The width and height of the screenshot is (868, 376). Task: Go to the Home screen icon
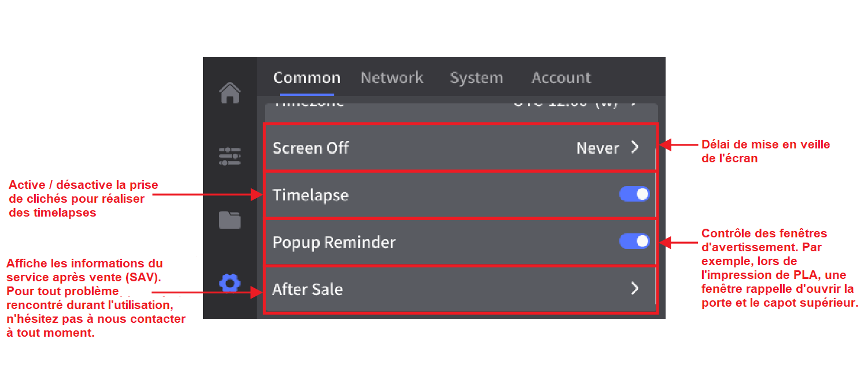[230, 92]
